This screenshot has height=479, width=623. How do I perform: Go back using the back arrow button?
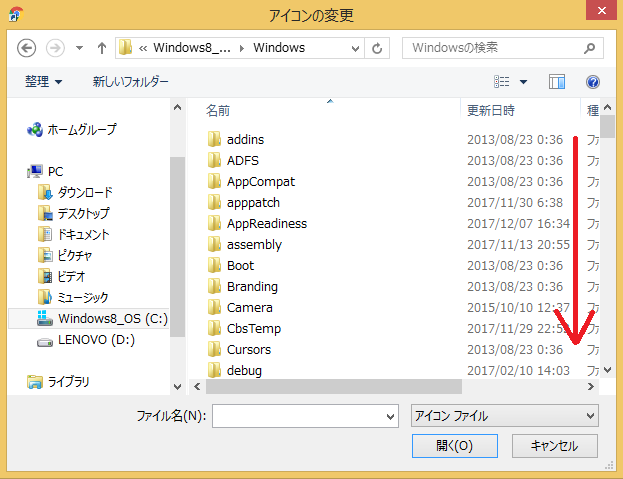pos(26,48)
